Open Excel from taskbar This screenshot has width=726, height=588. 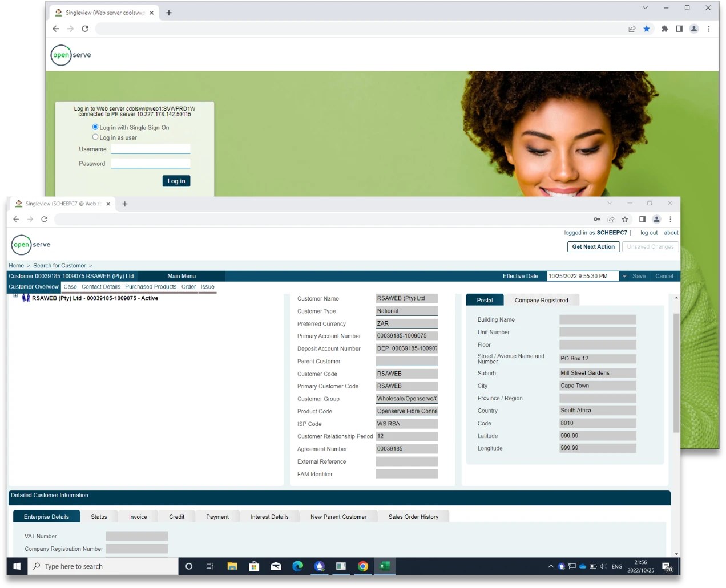coord(385,566)
